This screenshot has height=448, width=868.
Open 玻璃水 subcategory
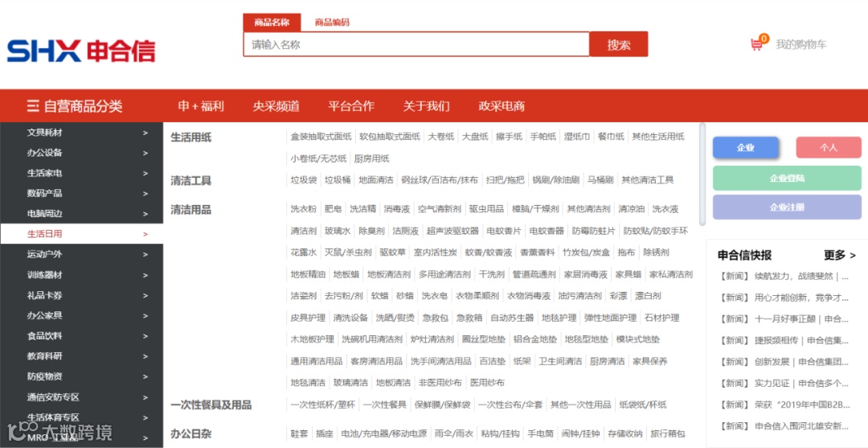338,230
